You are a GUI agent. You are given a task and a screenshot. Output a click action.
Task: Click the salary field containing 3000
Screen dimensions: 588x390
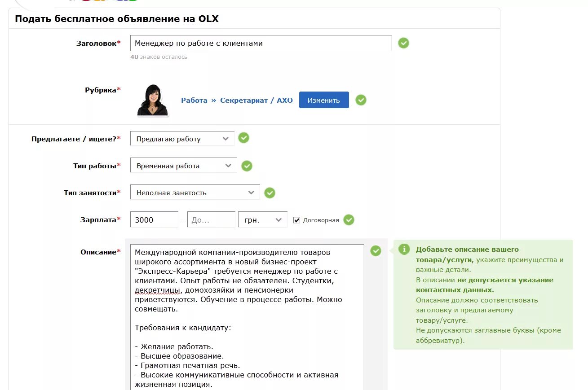pyautogui.click(x=154, y=220)
